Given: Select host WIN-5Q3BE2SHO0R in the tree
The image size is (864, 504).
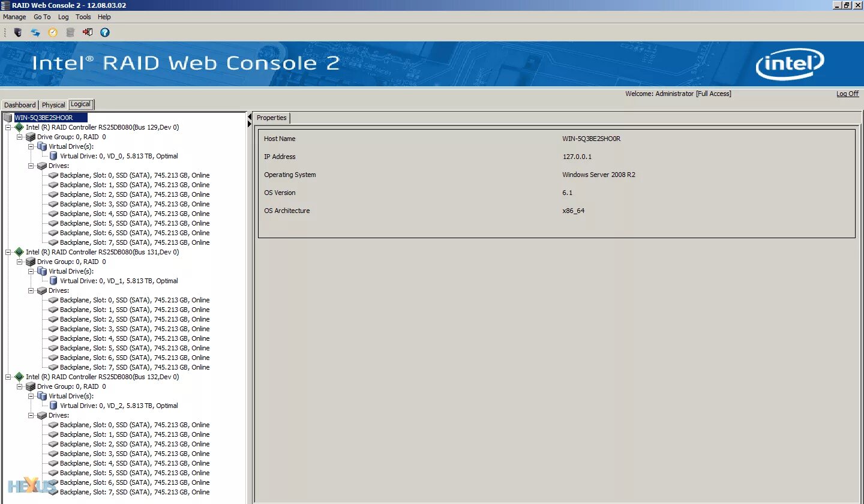Looking at the screenshot, I should coord(50,118).
